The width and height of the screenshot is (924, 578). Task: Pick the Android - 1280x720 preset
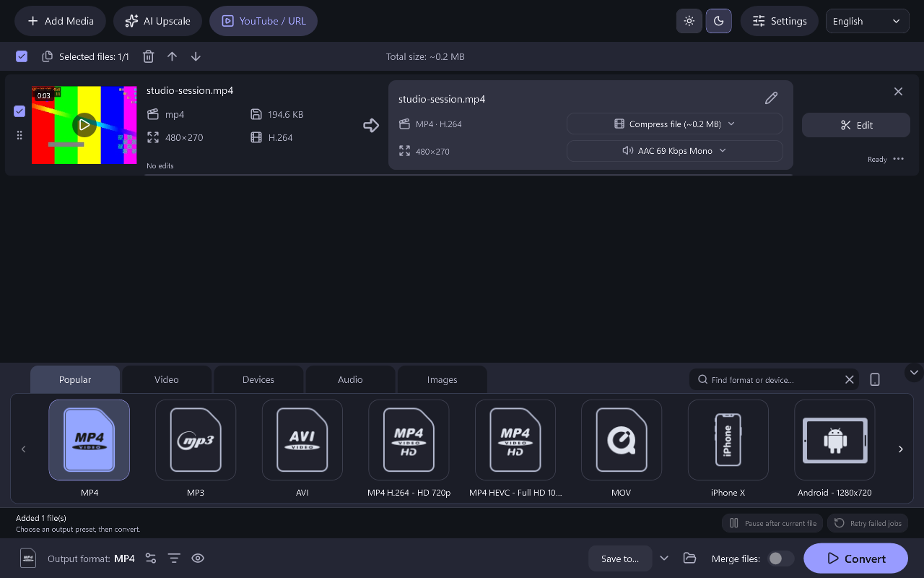coord(834,440)
